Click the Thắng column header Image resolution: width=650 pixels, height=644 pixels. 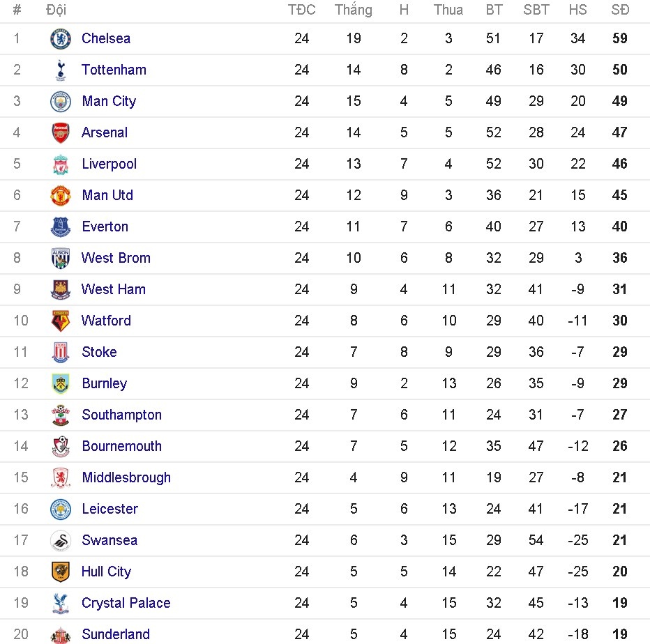[353, 10]
